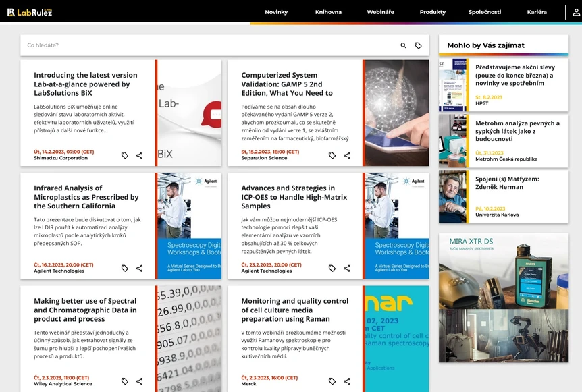Screen dimensions: 582x392
Task: Go to Webináře section
Action: [380, 12]
